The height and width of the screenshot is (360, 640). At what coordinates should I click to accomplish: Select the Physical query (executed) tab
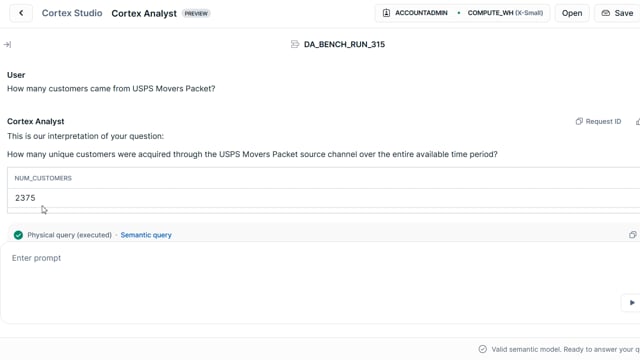pos(69,235)
